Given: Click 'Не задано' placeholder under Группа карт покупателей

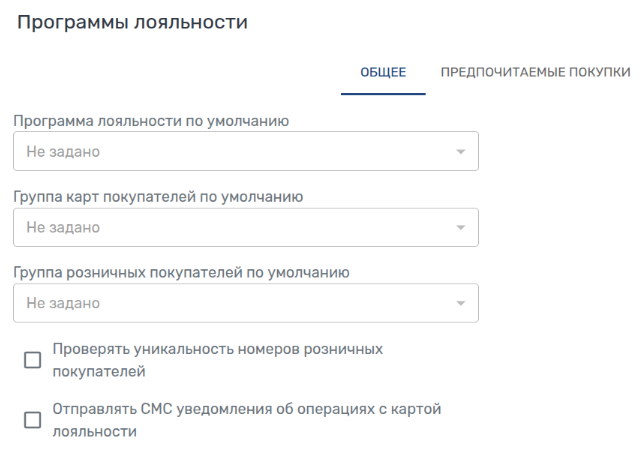Looking at the screenshot, I should [62, 228].
